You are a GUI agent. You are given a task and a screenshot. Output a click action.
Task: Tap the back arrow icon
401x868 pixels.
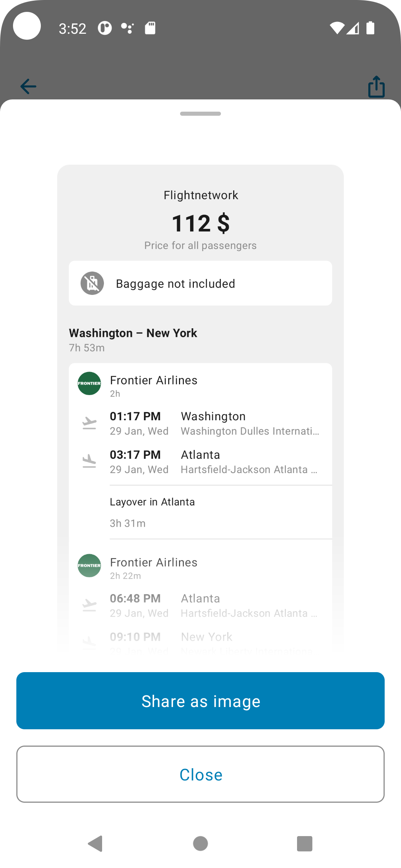pos(28,86)
